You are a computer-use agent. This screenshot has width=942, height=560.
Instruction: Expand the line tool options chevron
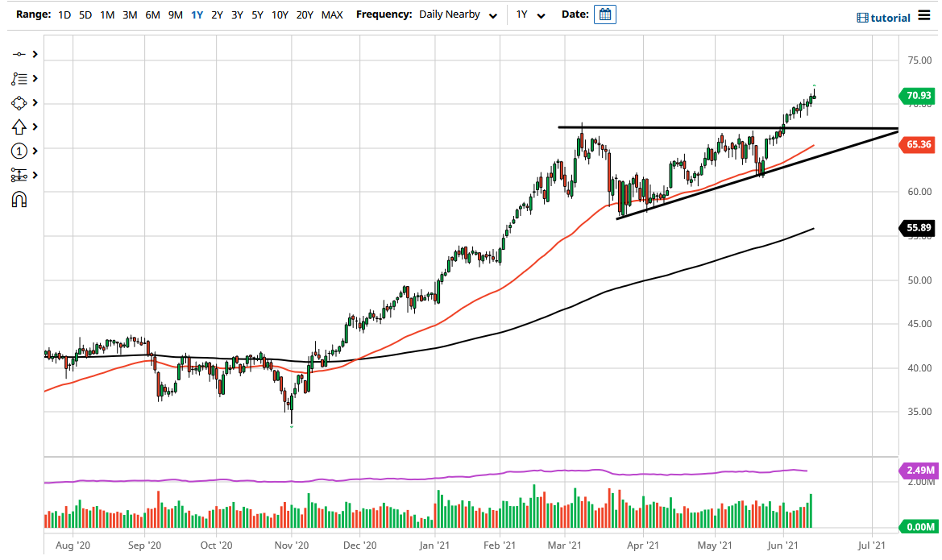click(x=33, y=53)
